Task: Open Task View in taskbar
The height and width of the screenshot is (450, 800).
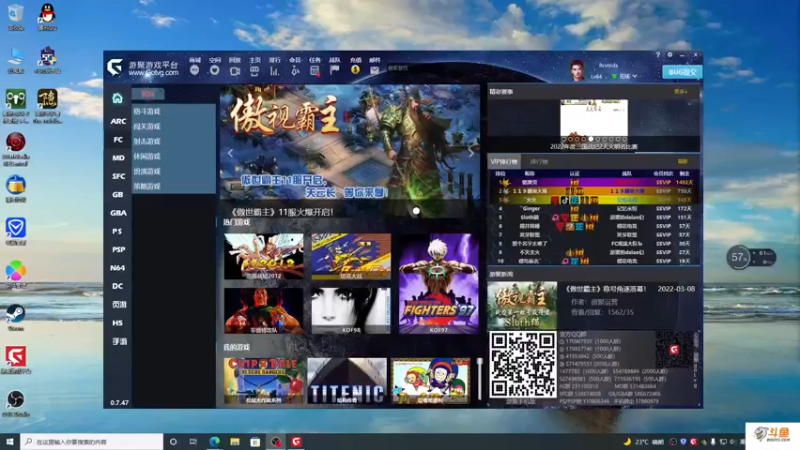Action: pos(193,442)
